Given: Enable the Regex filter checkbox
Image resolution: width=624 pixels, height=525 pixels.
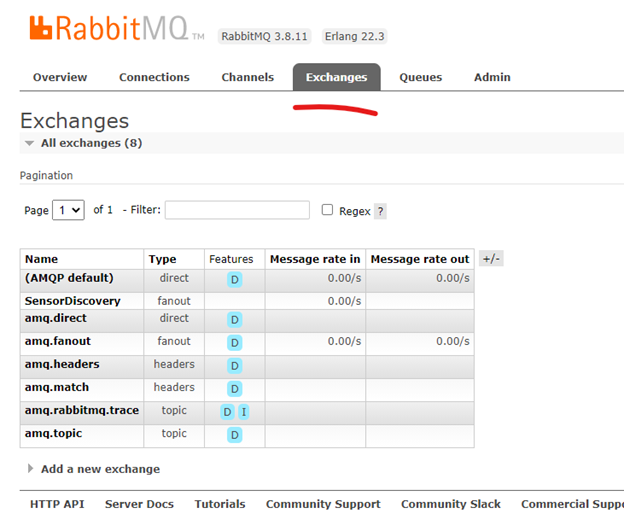Looking at the screenshot, I should pos(327,210).
